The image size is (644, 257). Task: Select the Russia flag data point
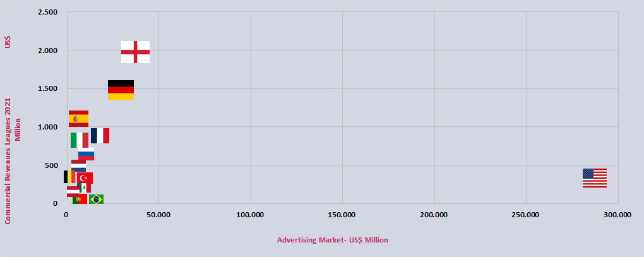86,155
